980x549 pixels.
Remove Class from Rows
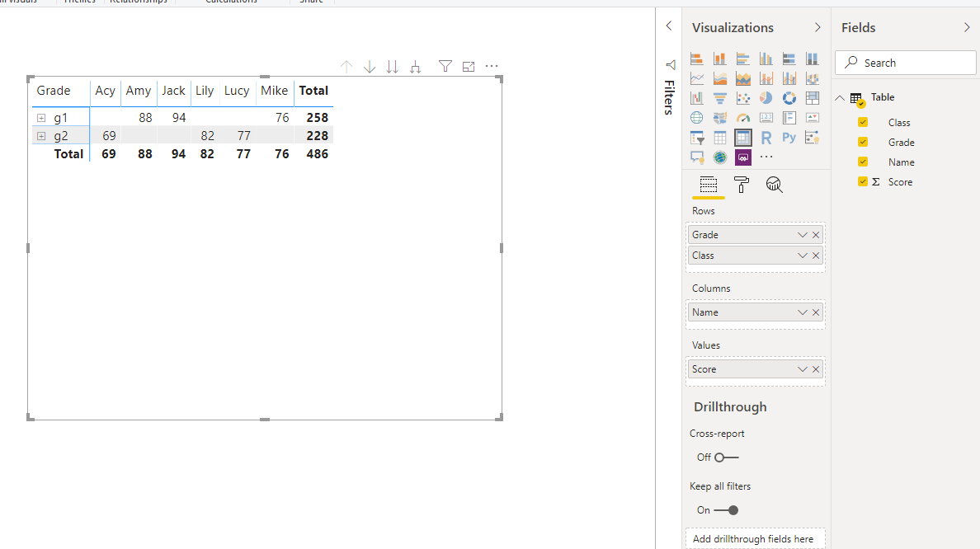point(816,256)
